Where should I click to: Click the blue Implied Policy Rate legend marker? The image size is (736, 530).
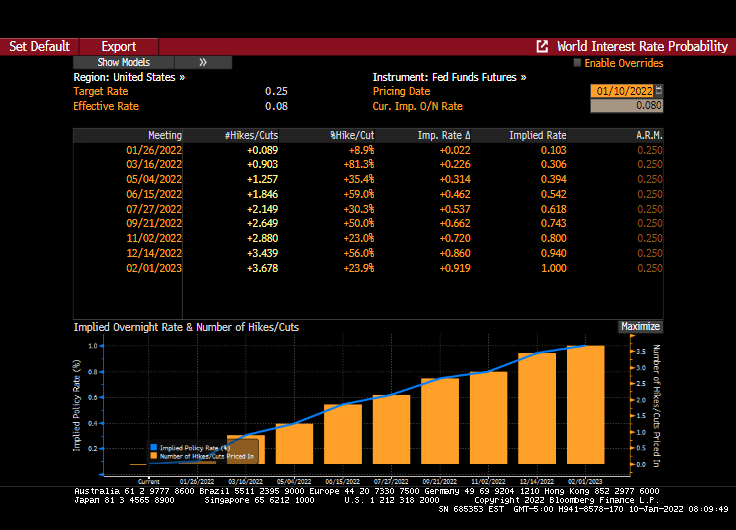153,447
